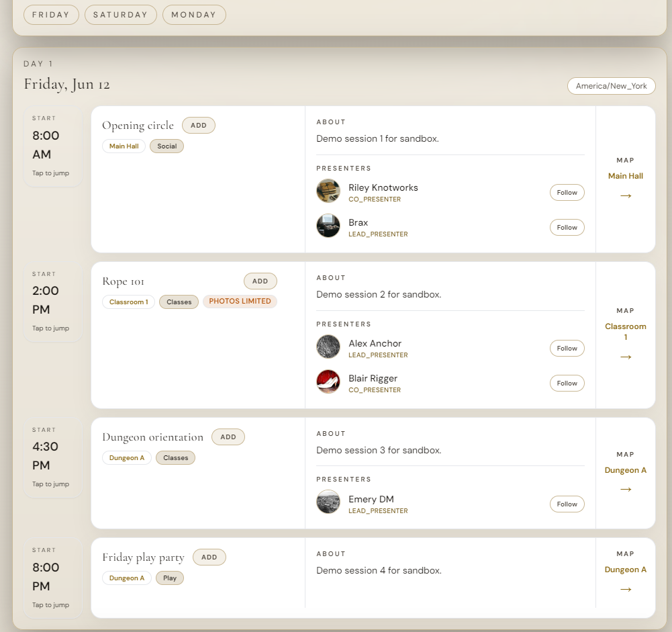Click 'Demo session 2 for sandbox.' text
This screenshot has height=632, width=672.
379,294
